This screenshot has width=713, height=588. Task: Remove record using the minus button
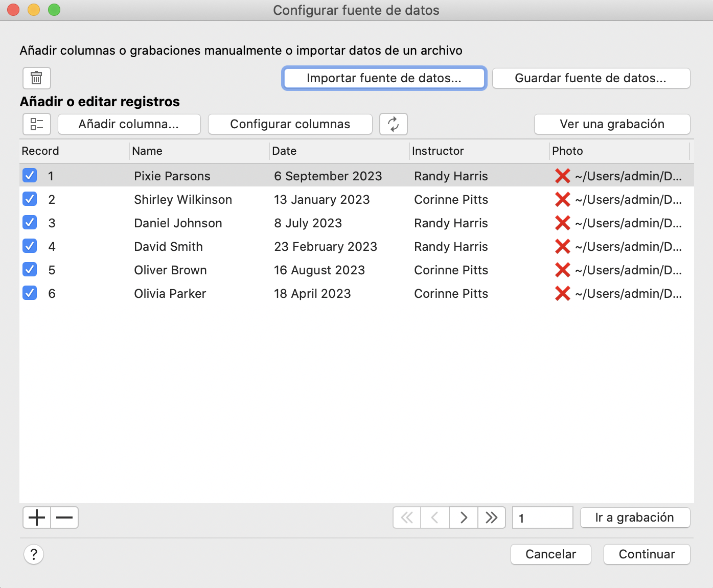(x=64, y=518)
